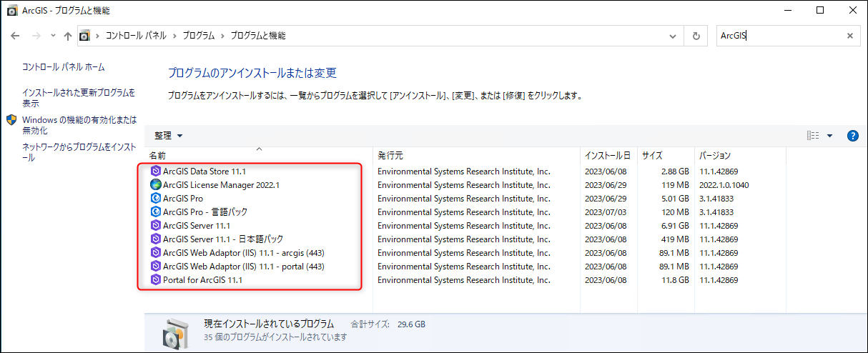868x353 pixels.
Task: Click the ArcGIS License Manager 2022.1 globe icon
Action: (x=156, y=185)
